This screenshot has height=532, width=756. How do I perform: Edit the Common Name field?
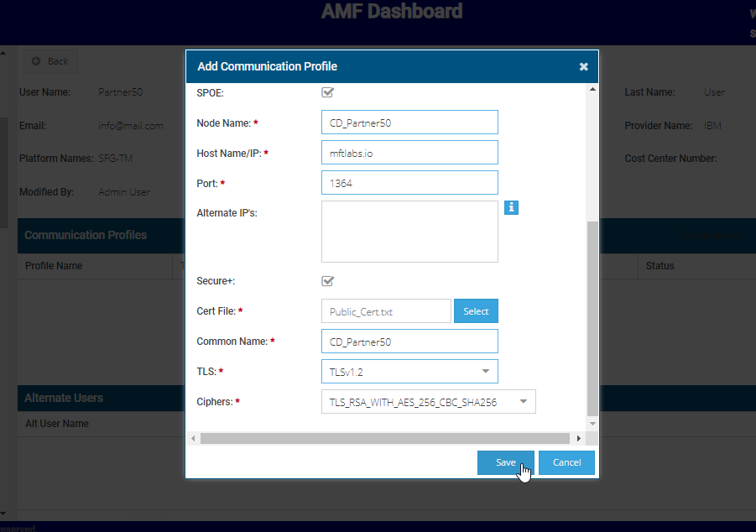(x=409, y=342)
